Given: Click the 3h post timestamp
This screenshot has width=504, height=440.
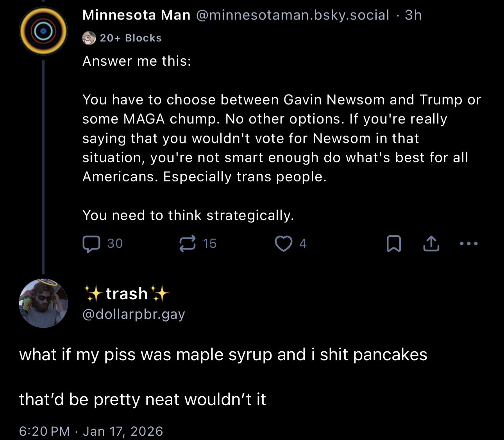Looking at the screenshot, I should click(x=413, y=15).
